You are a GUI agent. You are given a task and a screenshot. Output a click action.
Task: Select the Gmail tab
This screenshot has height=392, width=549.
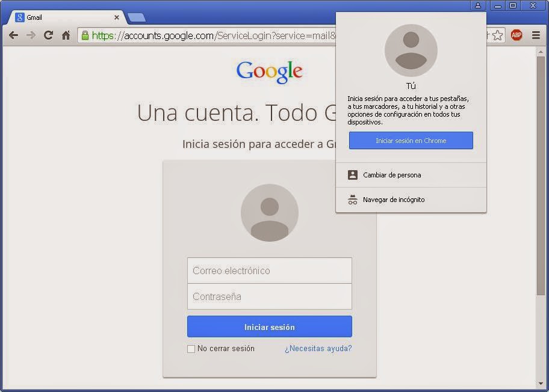[x=67, y=17]
